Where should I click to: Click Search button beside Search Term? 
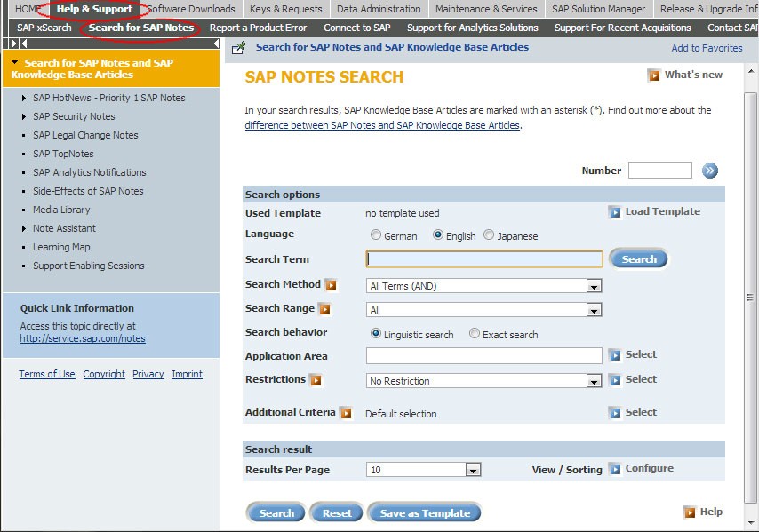coord(638,259)
